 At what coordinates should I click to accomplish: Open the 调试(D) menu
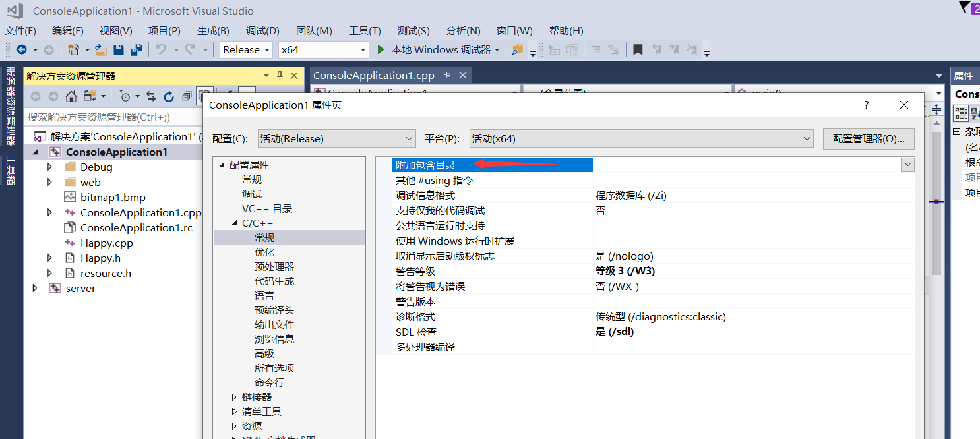[x=262, y=31]
